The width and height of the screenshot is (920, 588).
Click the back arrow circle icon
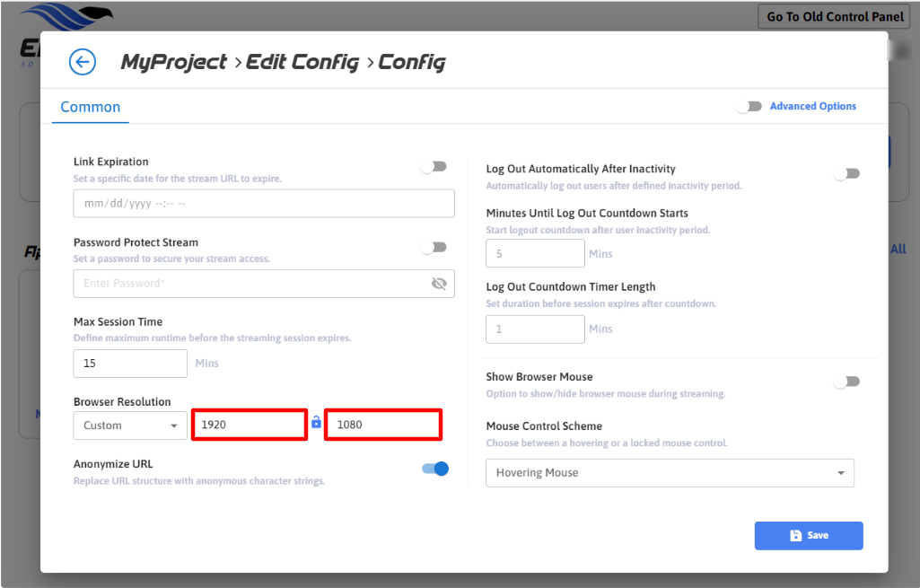(x=83, y=62)
